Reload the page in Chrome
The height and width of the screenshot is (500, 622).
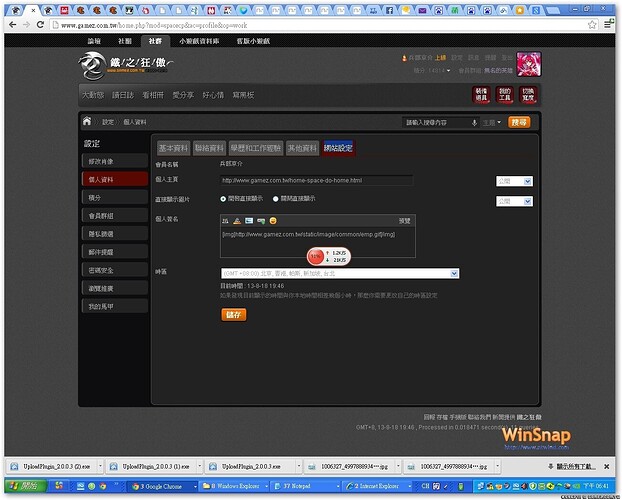(40, 25)
